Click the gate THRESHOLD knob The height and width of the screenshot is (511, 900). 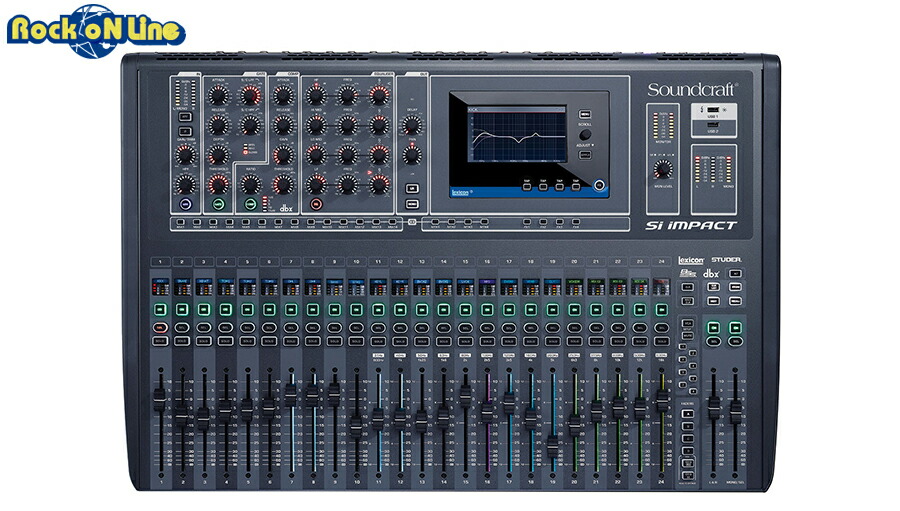[218, 184]
